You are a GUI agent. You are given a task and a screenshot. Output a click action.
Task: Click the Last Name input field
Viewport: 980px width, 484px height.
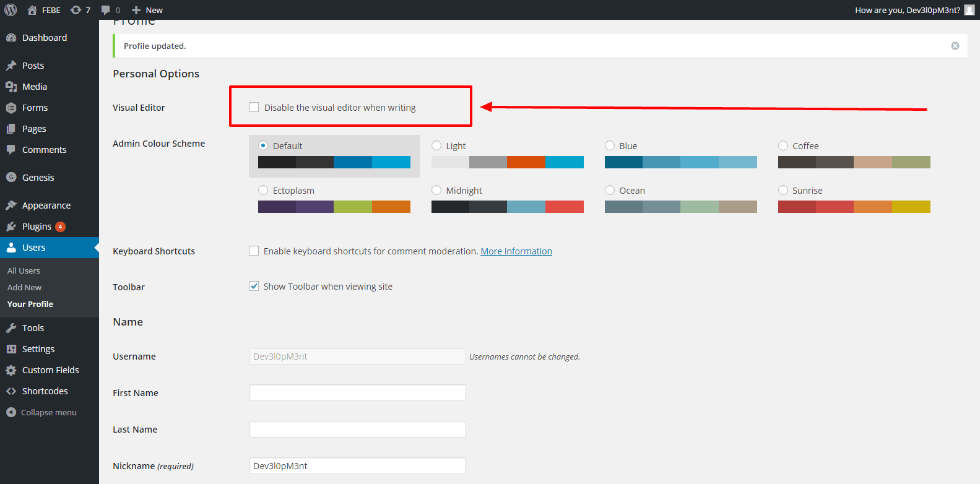[x=358, y=430]
